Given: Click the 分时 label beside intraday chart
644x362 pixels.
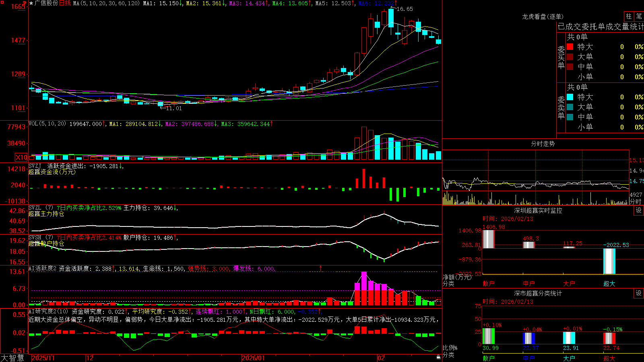Looking at the screenshot, I should (x=636, y=202).
